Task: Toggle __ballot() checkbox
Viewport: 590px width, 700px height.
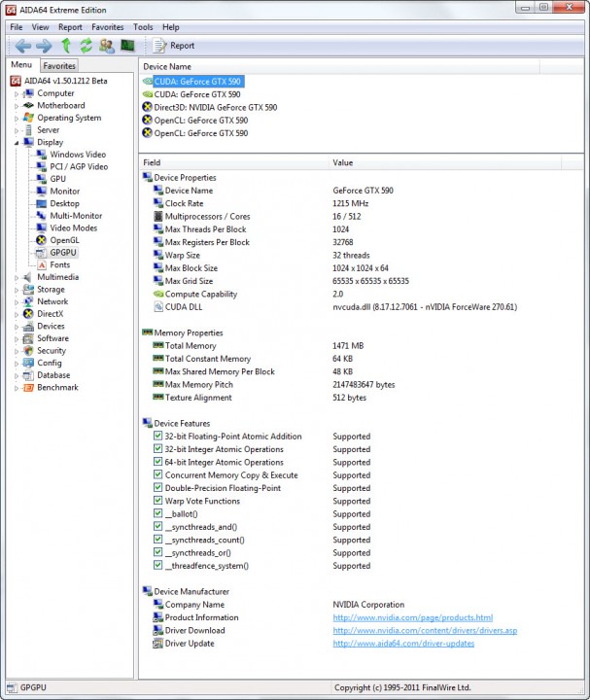Action: [158, 513]
